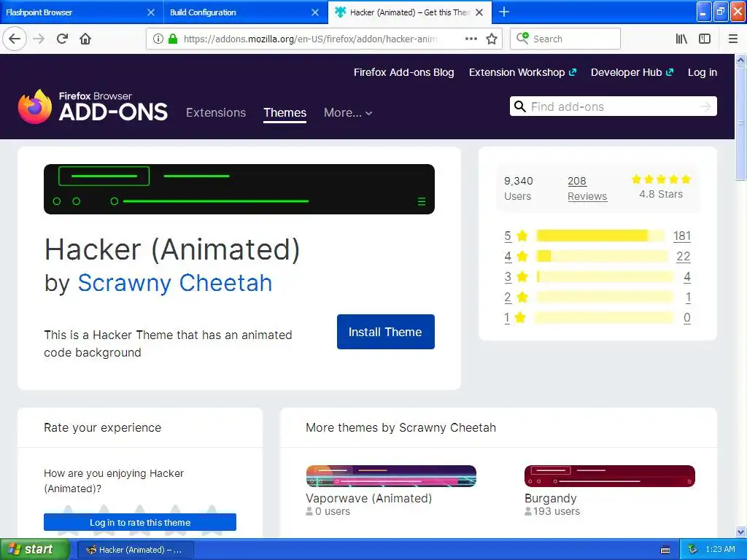Click Log in at top right
747x560 pixels.
coord(703,72)
